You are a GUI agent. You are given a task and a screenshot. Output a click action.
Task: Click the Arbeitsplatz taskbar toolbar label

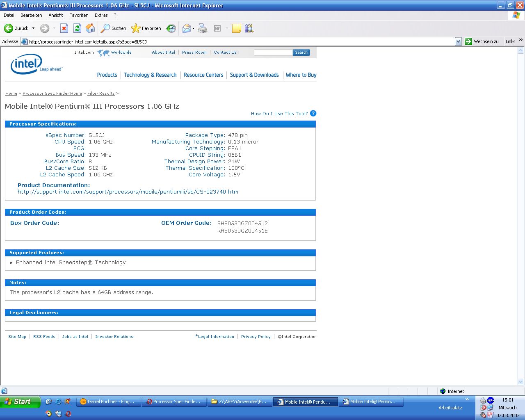click(450, 408)
